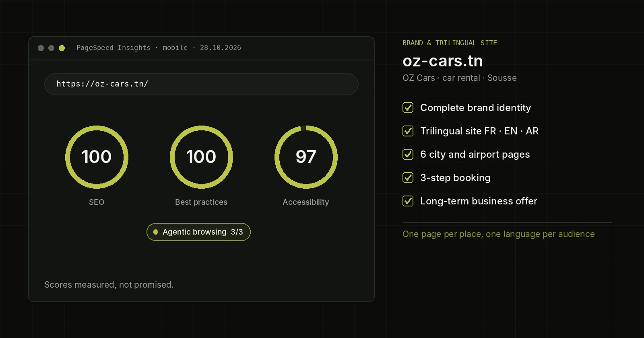The height and width of the screenshot is (338, 644).
Task: Toggle the Complete brand identity checkbox
Action: [x=408, y=107]
